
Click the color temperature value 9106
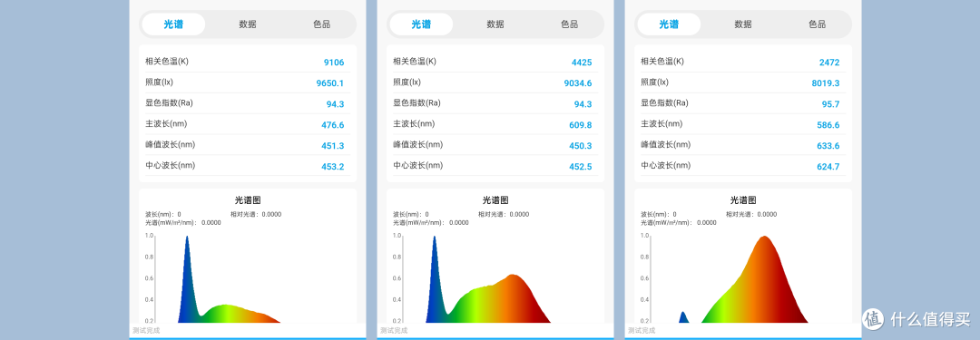pyautogui.click(x=334, y=63)
